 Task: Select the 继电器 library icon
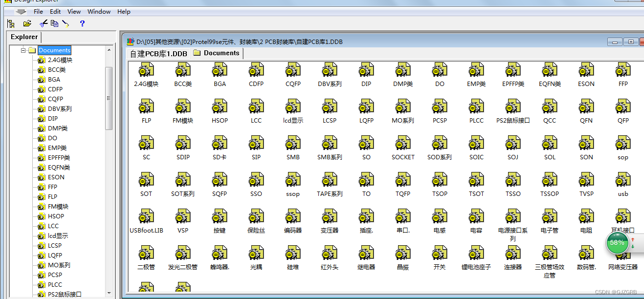tap(366, 253)
